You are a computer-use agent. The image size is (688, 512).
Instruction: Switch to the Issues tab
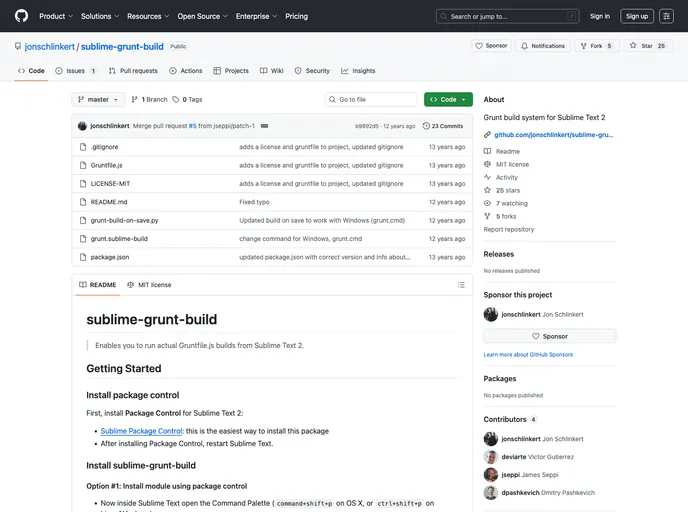(x=75, y=71)
